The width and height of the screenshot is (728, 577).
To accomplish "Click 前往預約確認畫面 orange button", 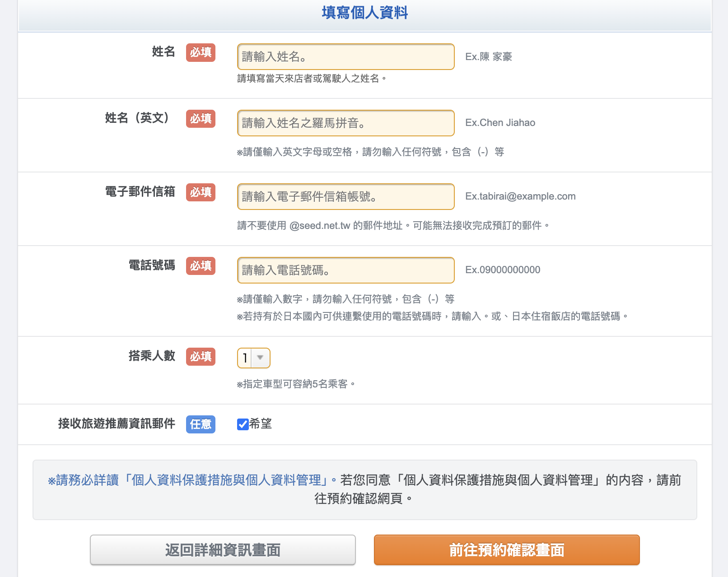I will pyautogui.click(x=507, y=550).
